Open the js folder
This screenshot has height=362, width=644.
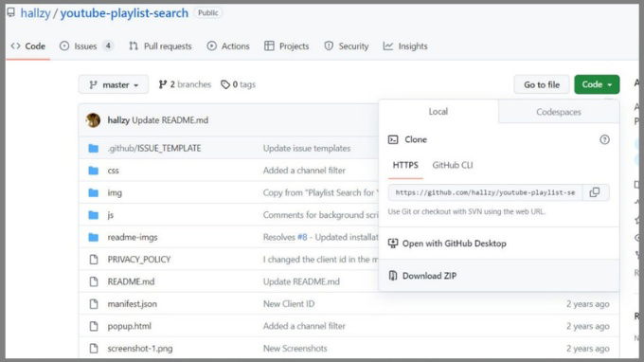pyautogui.click(x=111, y=215)
